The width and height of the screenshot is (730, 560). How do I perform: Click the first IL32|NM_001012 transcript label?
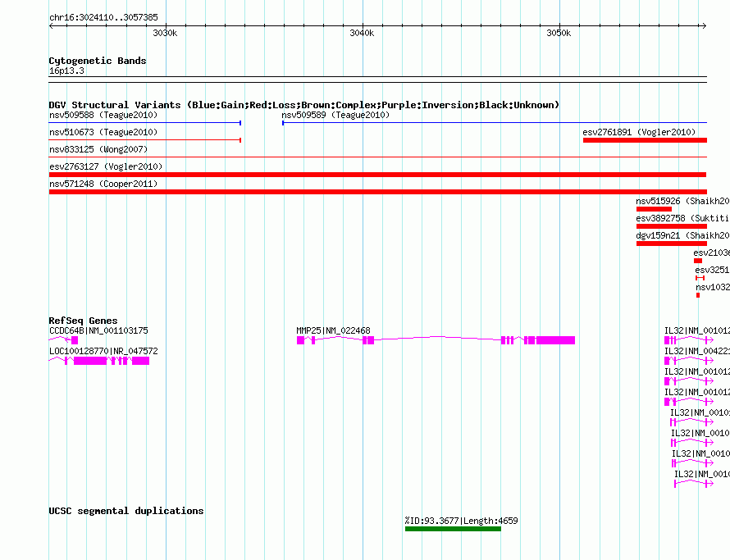pos(697,330)
